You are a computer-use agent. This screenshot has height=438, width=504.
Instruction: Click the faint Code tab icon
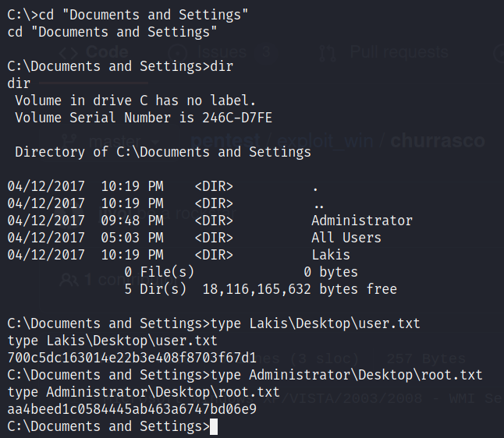pos(70,51)
